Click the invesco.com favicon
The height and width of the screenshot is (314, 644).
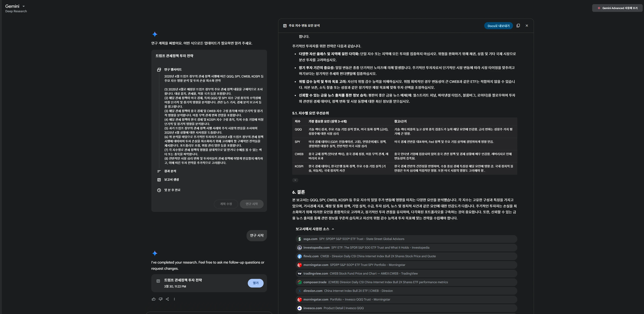tap(299, 308)
